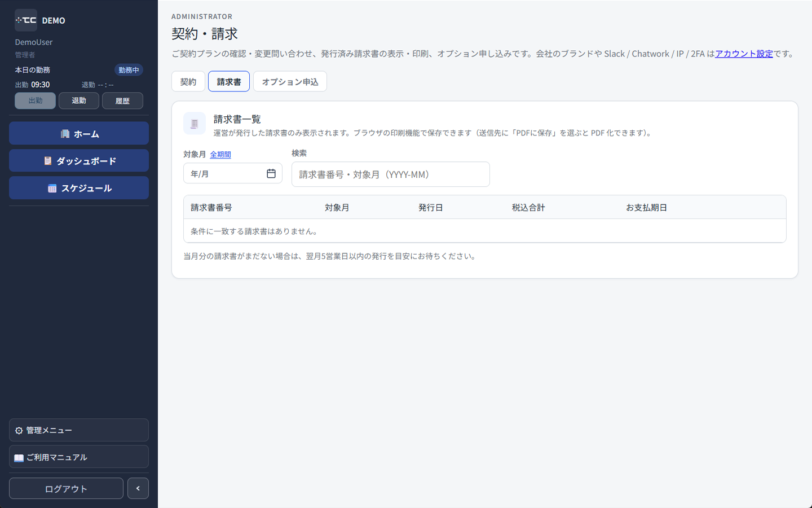
Task: Open the calendar picker in the month field
Action: pos(271,174)
